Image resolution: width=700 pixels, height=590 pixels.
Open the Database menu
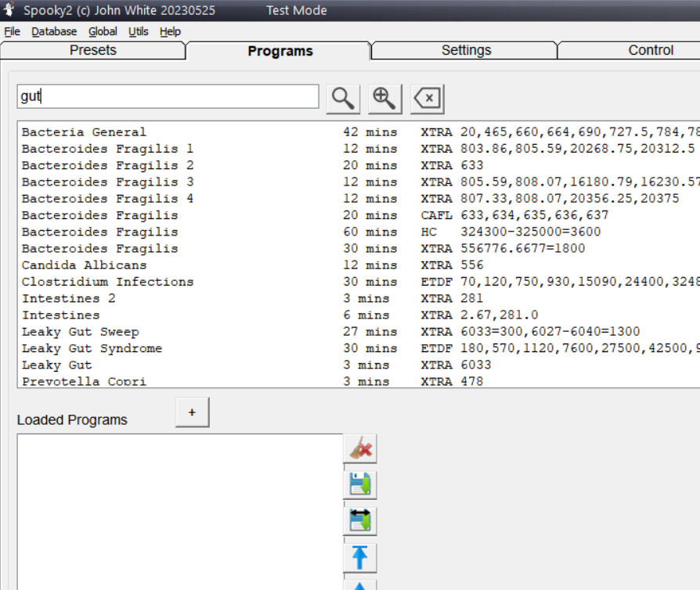click(54, 31)
